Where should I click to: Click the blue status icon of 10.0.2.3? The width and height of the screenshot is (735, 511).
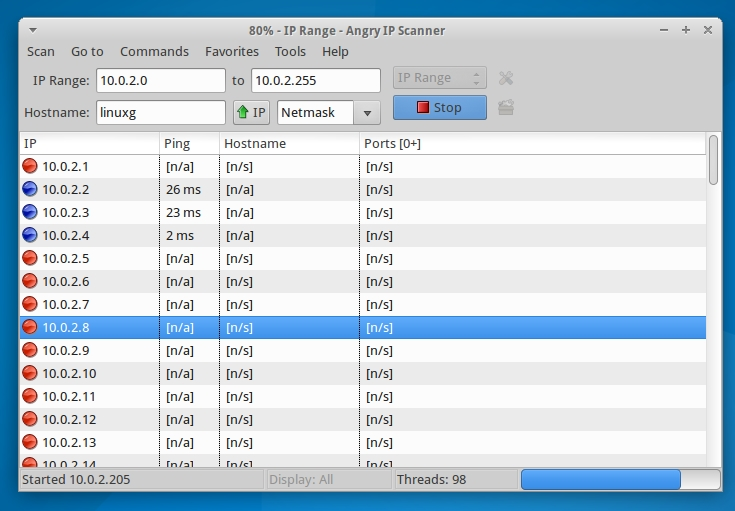[x=30, y=212]
